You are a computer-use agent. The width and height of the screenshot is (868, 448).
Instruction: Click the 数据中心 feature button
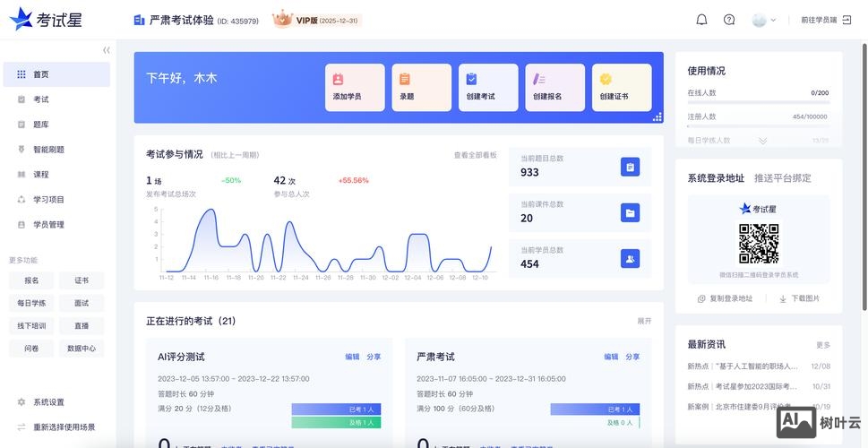pos(82,349)
